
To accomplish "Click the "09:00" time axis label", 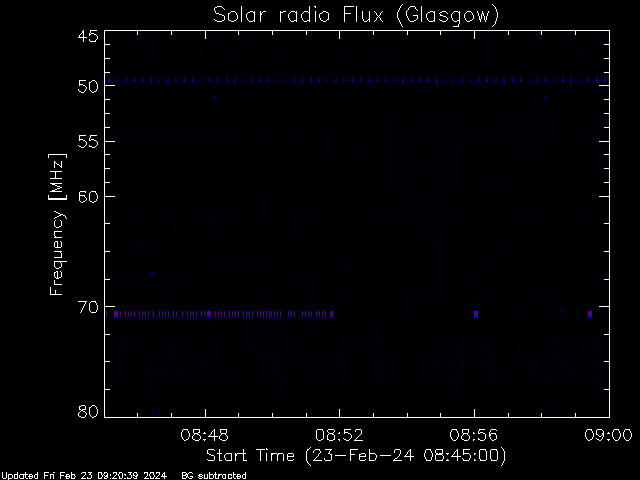I will (x=609, y=435).
